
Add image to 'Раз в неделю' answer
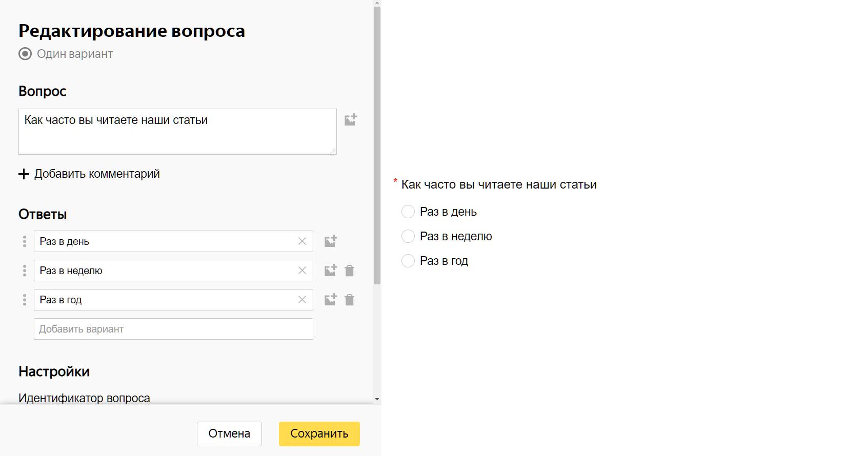tap(331, 271)
